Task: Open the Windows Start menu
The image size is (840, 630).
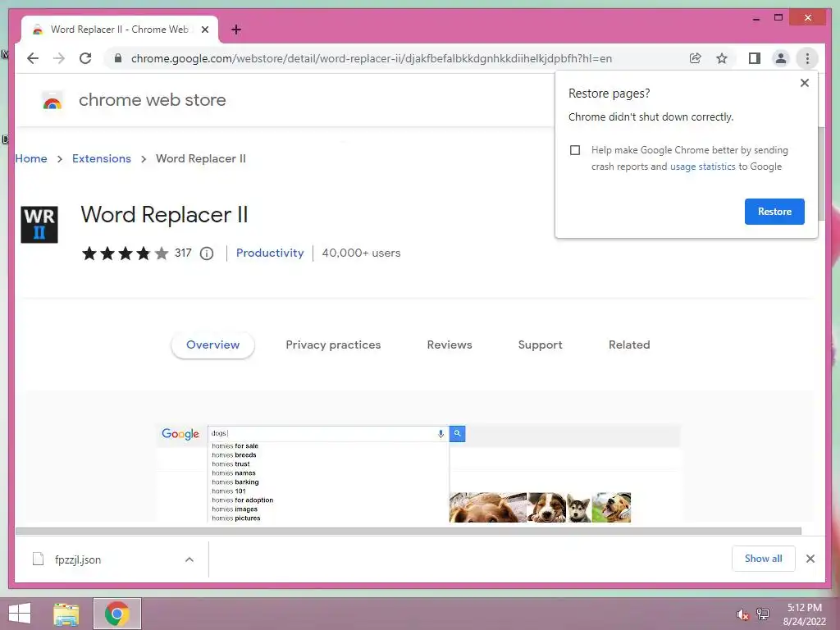Action: [x=20, y=614]
